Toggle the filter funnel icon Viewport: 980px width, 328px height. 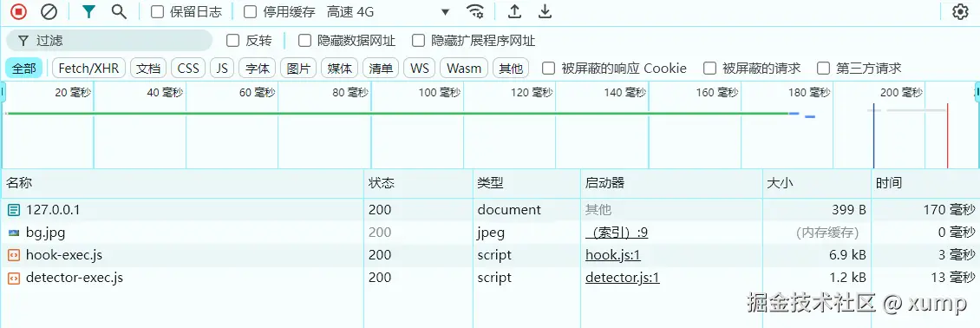click(x=88, y=11)
